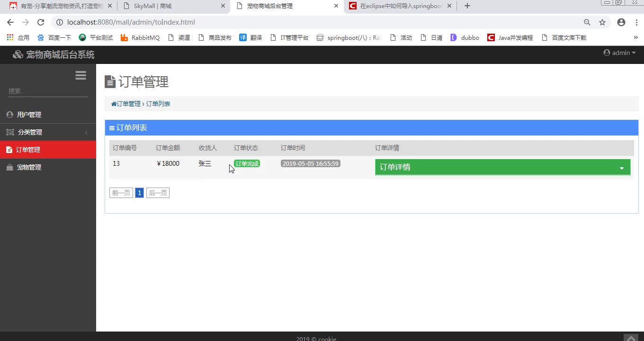The width and height of the screenshot is (644, 341).
Task: Click the 前一页 pagination button
Action: click(121, 193)
